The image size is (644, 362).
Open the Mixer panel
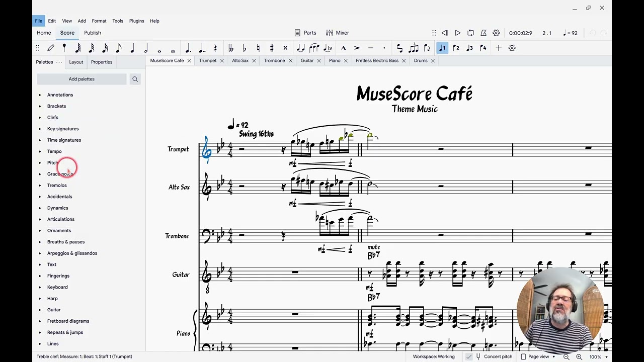(338, 33)
